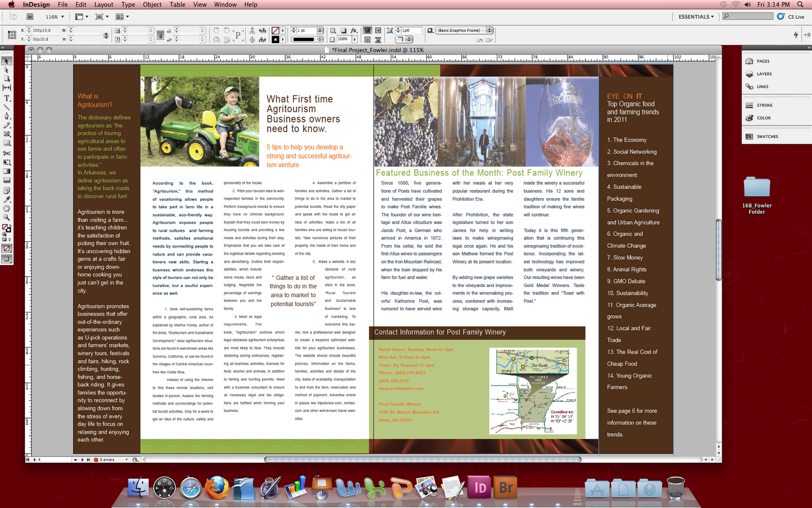Open the Essentials workspace switcher
Image resolution: width=812 pixels, height=508 pixels.
point(696,17)
